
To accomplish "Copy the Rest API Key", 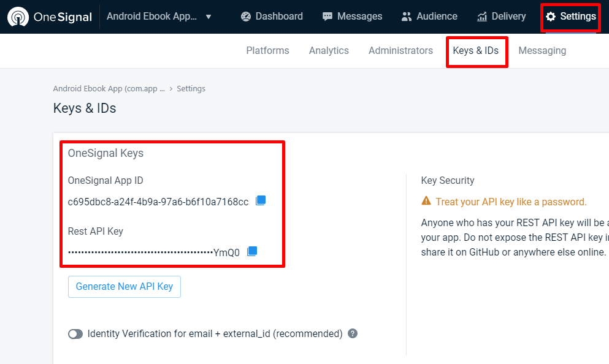I will pos(252,251).
